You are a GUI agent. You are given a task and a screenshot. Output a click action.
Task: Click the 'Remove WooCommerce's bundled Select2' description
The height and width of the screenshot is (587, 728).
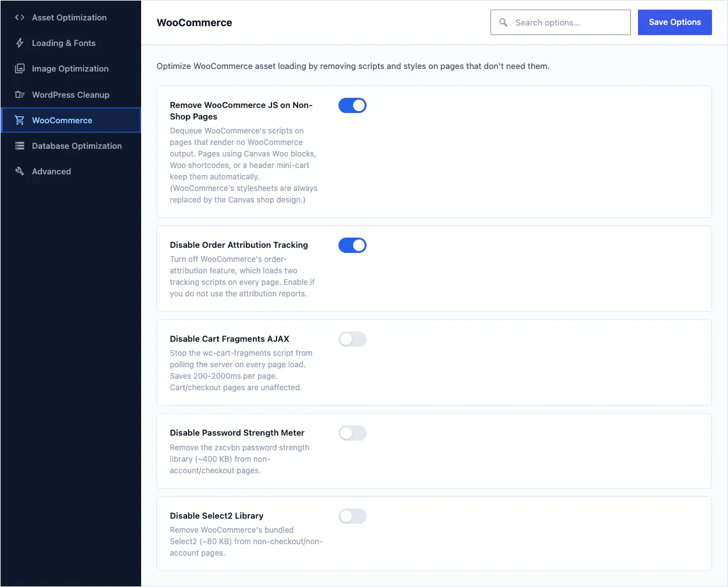click(x=246, y=542)
